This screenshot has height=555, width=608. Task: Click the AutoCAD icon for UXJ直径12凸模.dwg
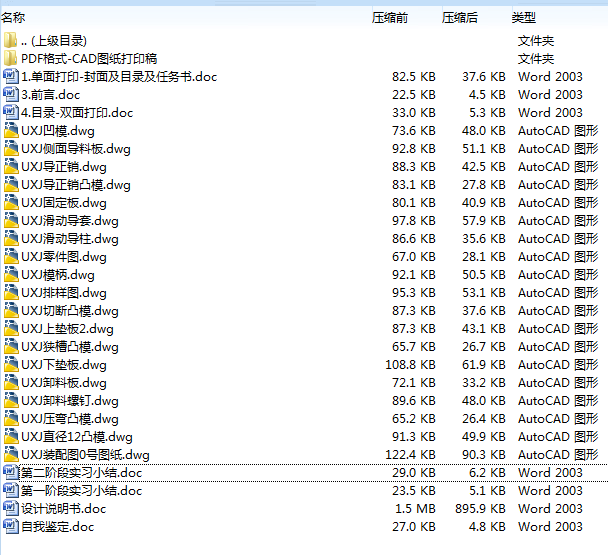pos(11,437)
